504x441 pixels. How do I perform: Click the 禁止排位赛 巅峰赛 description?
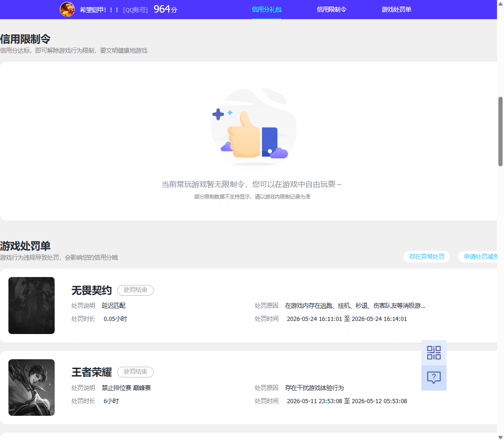tap(126, 388)
